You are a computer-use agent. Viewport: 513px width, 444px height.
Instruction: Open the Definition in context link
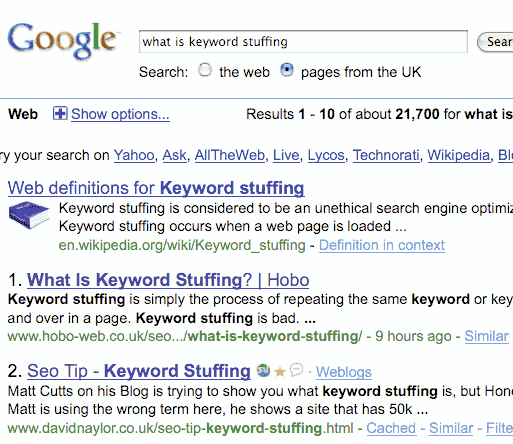(382, 245)
